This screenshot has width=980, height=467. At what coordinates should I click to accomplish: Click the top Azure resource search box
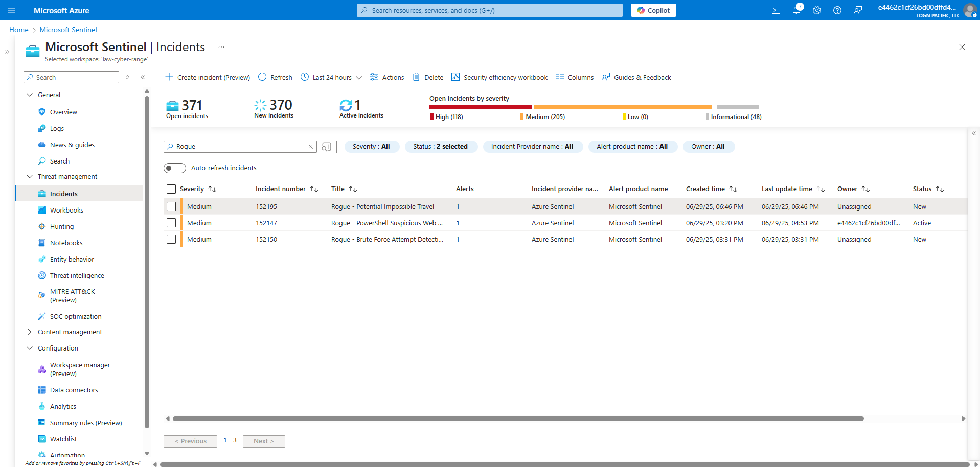489,10
